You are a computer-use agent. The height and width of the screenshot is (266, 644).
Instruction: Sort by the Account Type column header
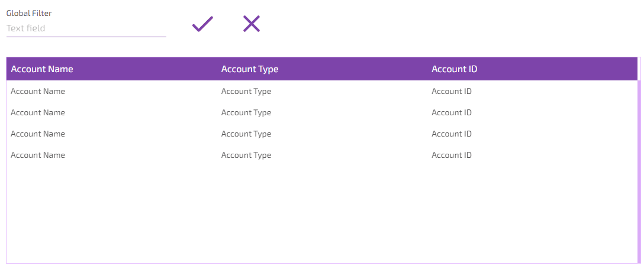[250, 69]
